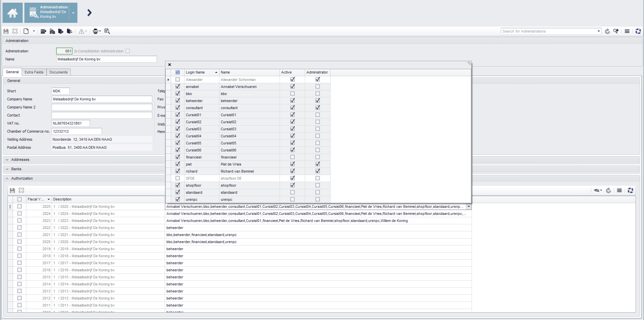644x320 pixels.
Task: Refresh the administration search results
Action: pos(607,31)
